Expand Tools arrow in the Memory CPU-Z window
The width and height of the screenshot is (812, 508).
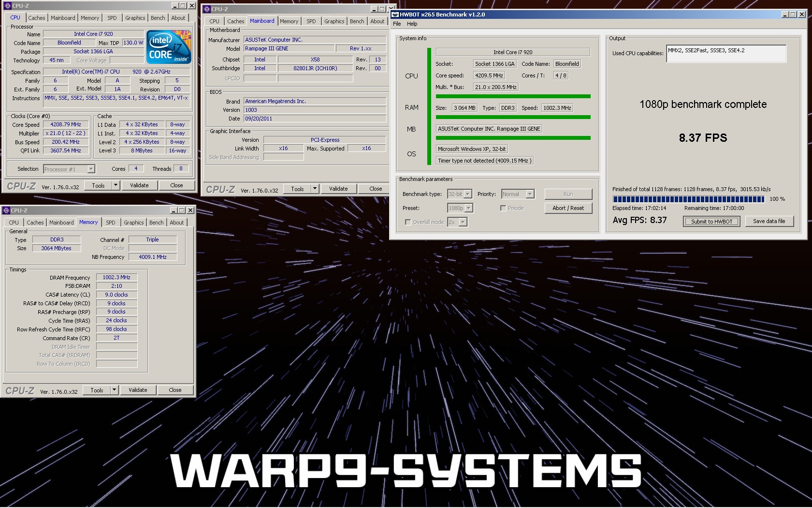(x=114, y=390)
